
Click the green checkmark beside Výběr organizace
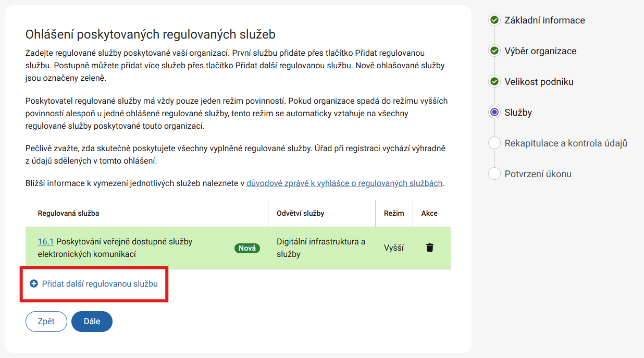point(494,51)
